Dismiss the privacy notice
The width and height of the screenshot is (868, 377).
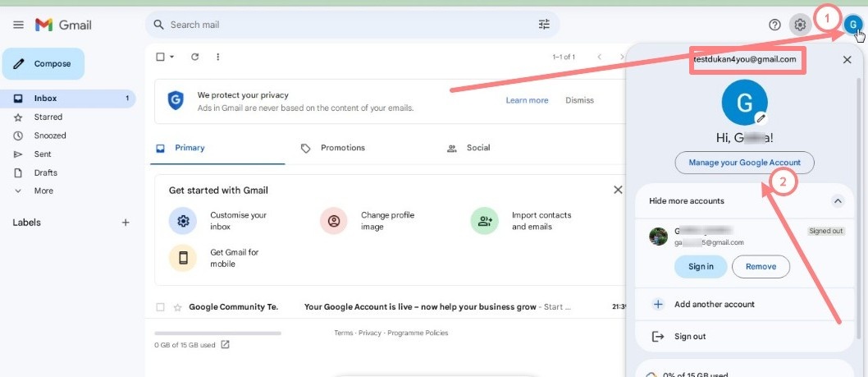point(579,100)
